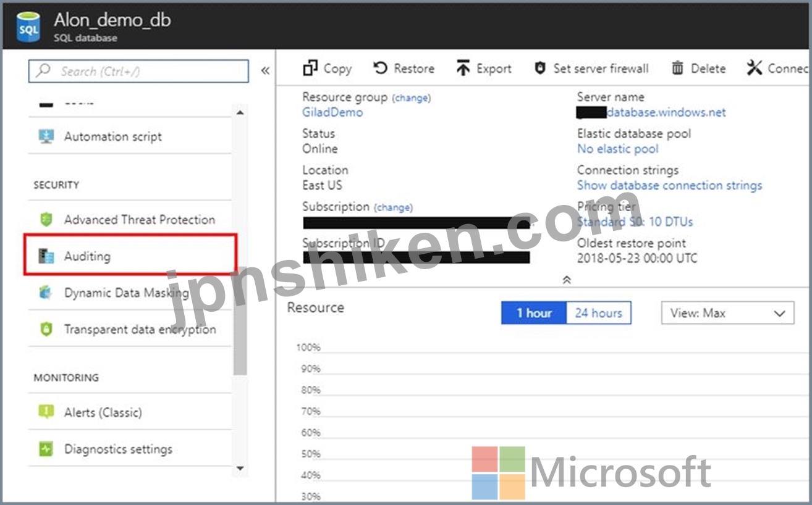Click the Transparent data encryption icon
Image resolution: width=812 pixels, height=505 pixels.
click(x=46, y=329)
